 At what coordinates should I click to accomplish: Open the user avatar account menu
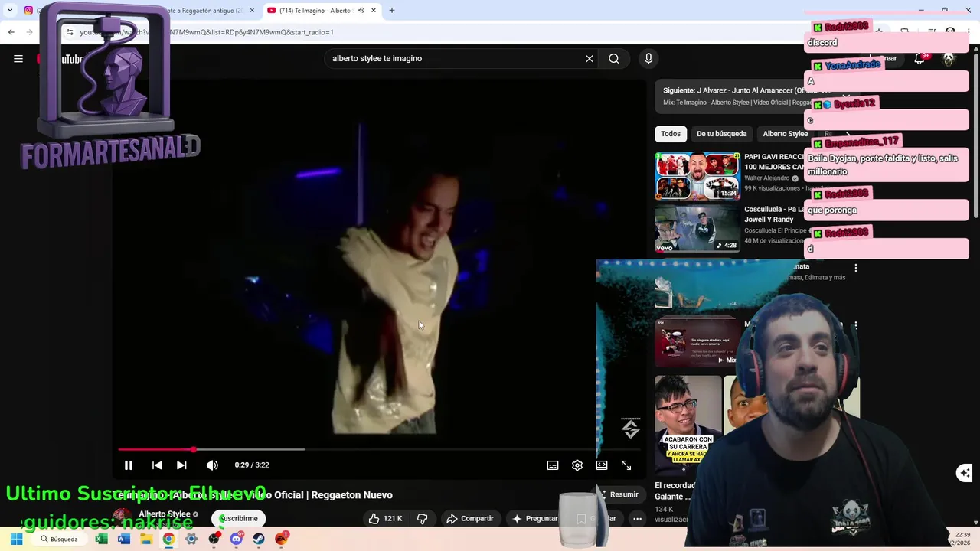[x=949, y=59]
